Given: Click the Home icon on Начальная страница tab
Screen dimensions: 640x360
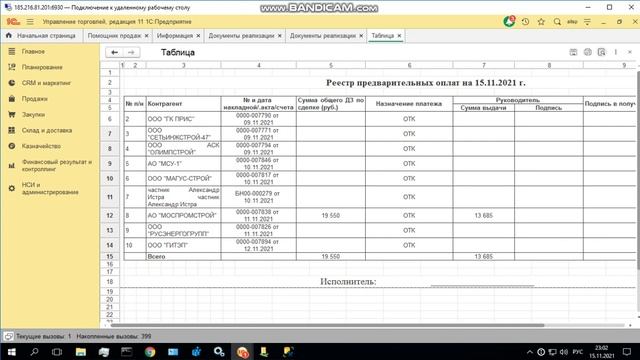Looking at the screenshot, I should pyautogui.click(x=9, y=36).
